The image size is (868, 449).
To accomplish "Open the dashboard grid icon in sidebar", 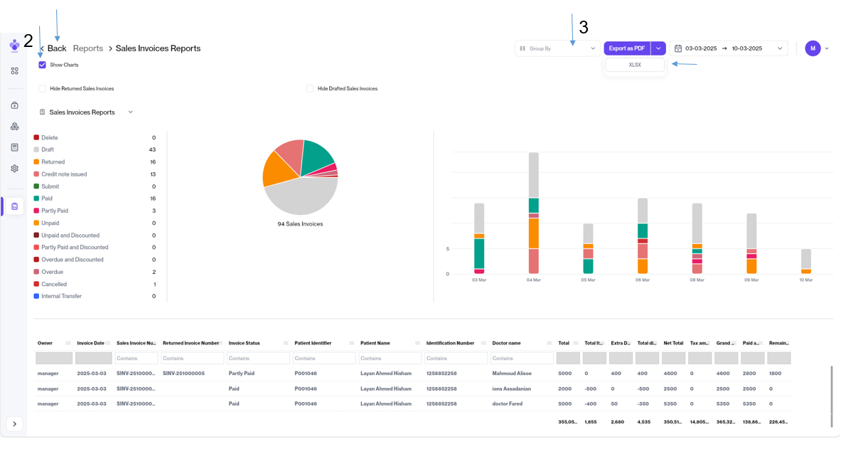I will [x=14, y=71].
